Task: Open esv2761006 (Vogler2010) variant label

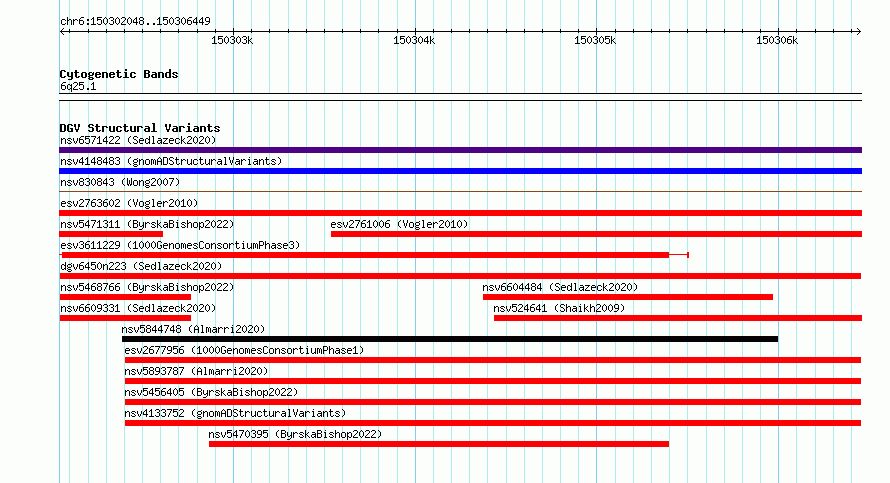Action: [x=399, y=224]
